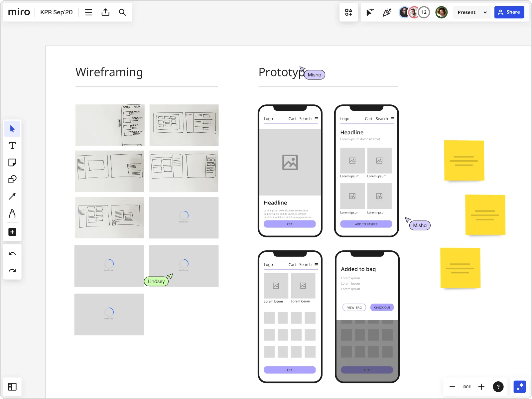Image resolution: width=532 pixels, height=399 pixels.
Task: Zoom out using the minus control
Action: click(x=452, y=387)
